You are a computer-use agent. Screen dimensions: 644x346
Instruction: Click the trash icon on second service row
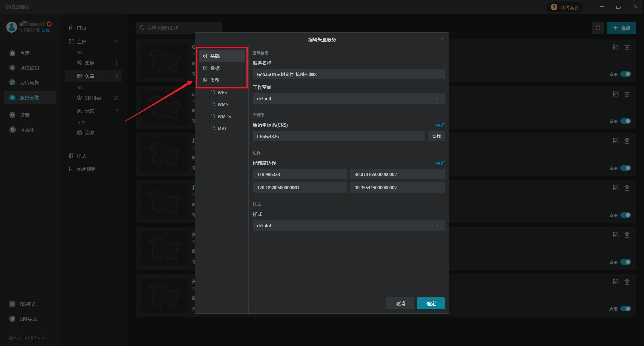(627, 94)
